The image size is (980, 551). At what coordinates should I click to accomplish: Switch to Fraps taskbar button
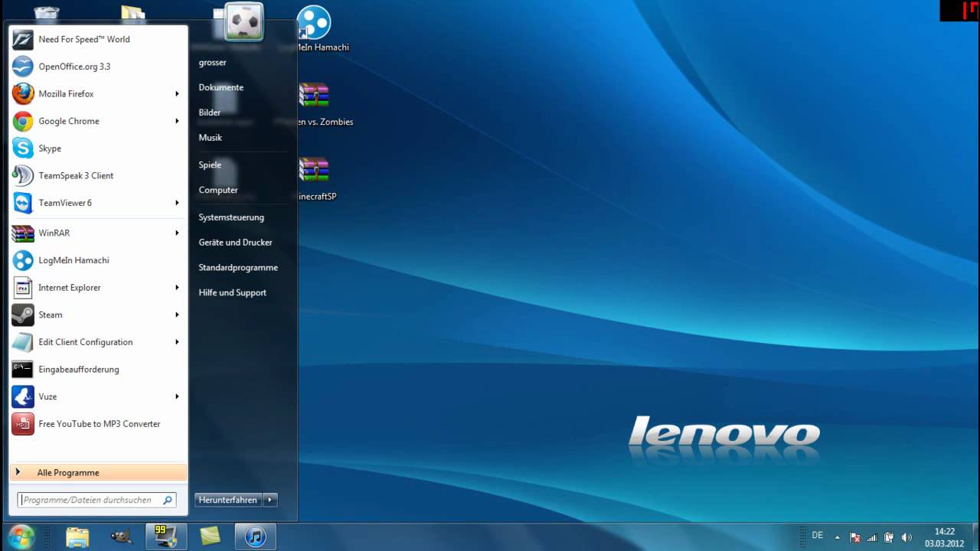pos(165,536)
